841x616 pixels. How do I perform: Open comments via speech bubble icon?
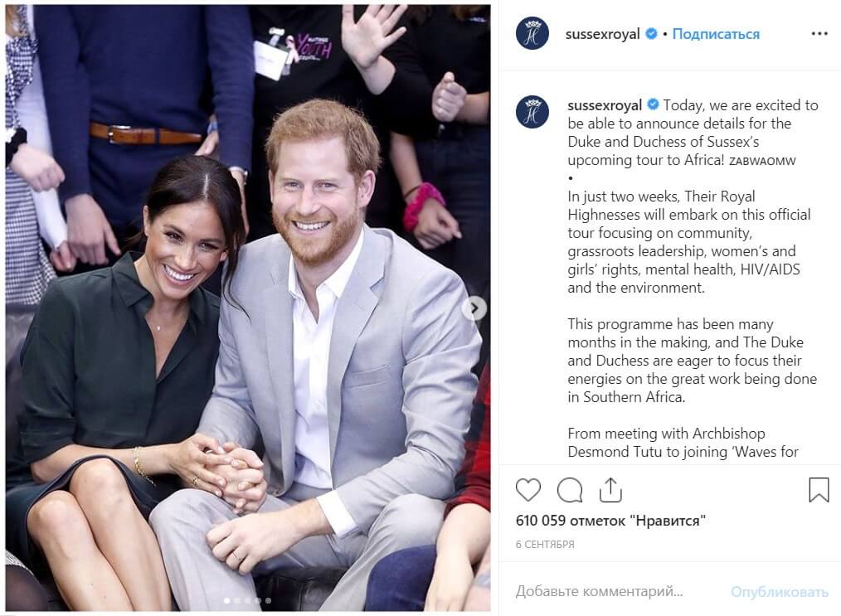(570, 490)
